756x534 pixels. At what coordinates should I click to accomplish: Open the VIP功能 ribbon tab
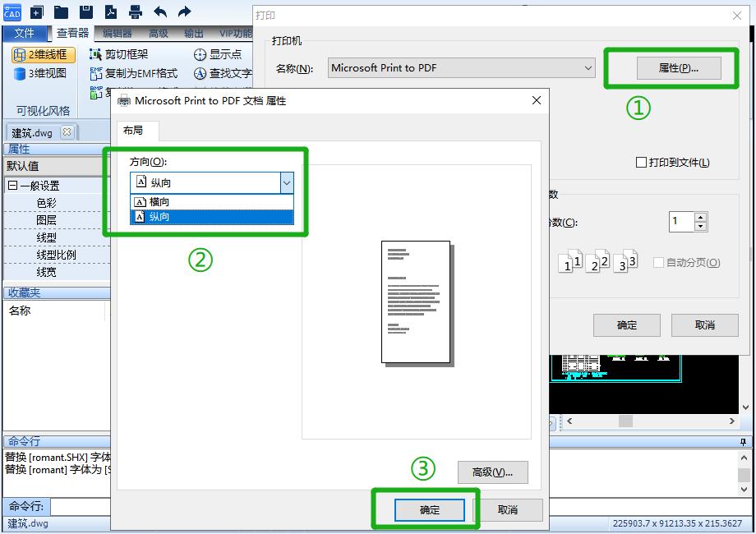tap(235, 33)
